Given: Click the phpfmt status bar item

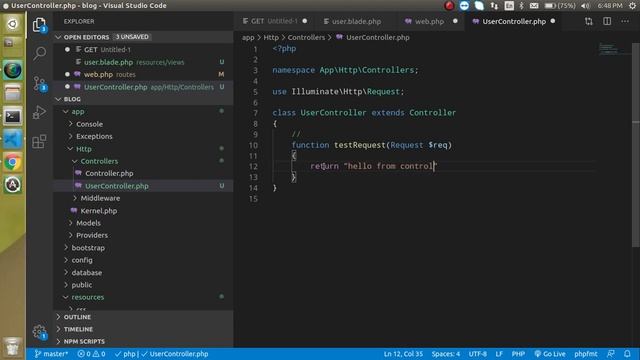Looking at the screenshot, I should [x=586, y=354].
